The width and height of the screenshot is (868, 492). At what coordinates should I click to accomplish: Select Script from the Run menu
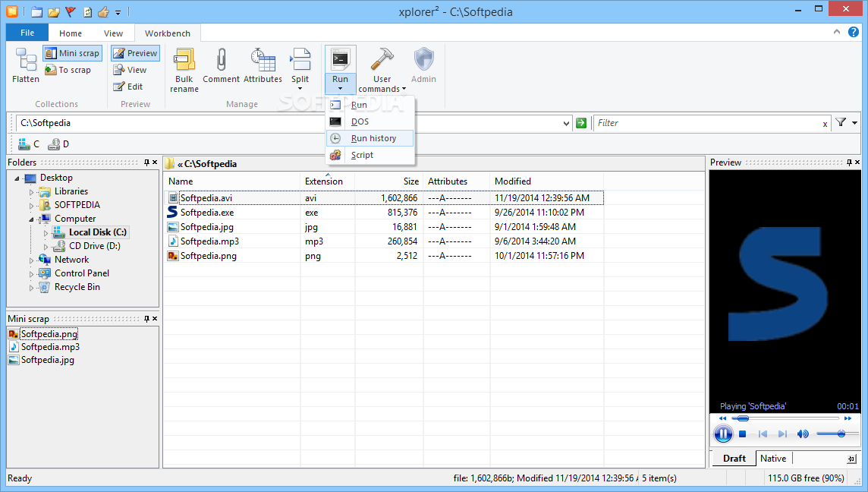370,155
